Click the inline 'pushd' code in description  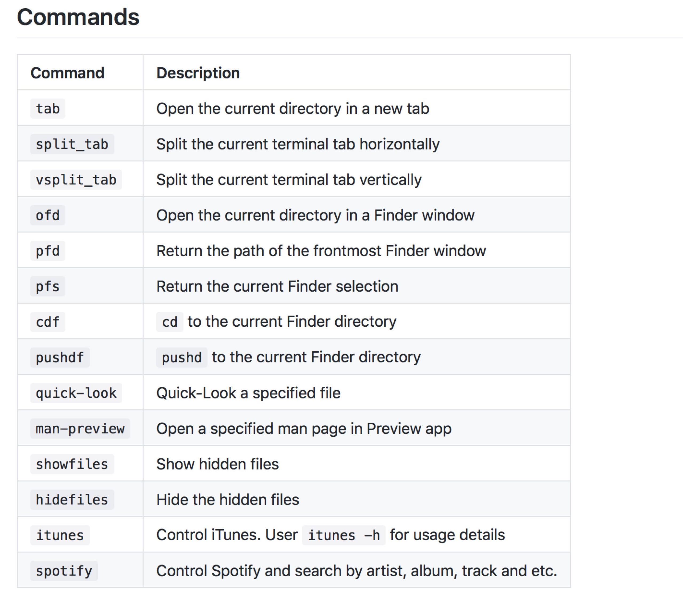[x=182, y=358]
